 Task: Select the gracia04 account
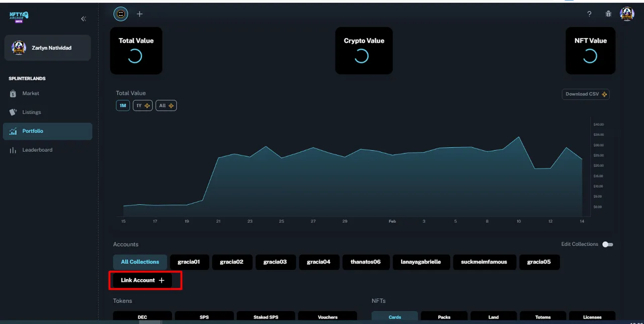(319, 262)
